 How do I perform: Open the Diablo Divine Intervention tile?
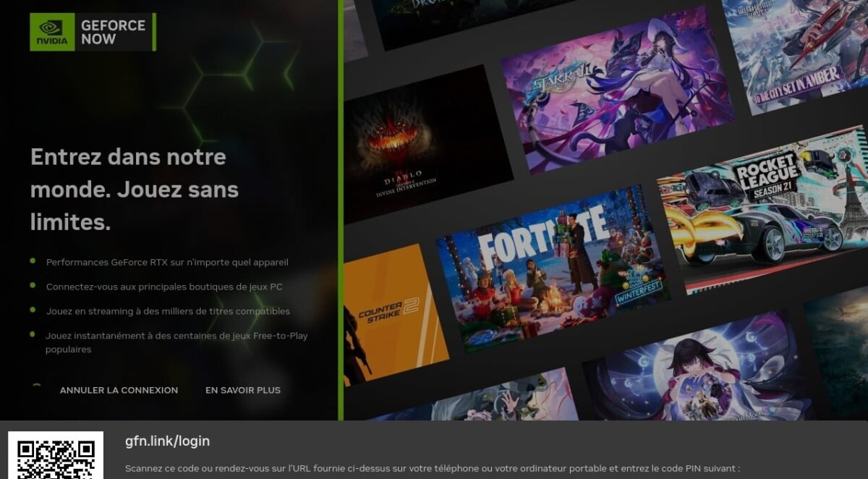pyautogui.click(x=420, y=145)
